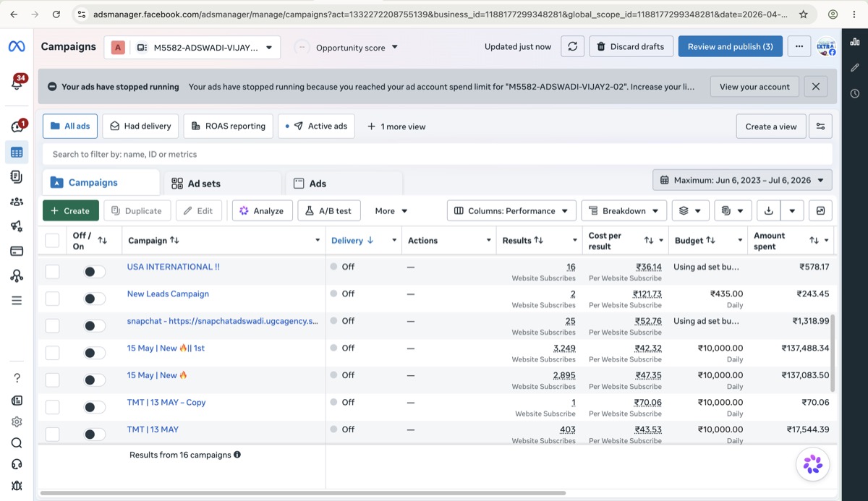Dismiss the ads stopped running banner
868x501 pixels.
[815, 87]
